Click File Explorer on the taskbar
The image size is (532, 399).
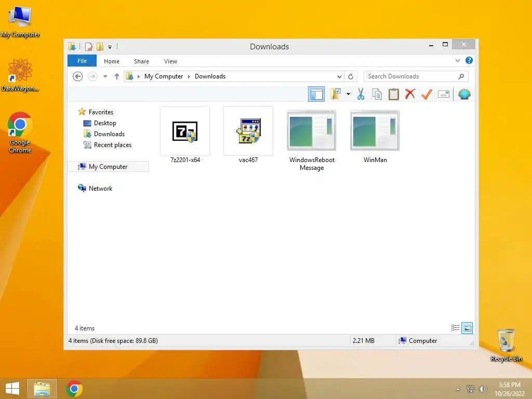(42, 389)
